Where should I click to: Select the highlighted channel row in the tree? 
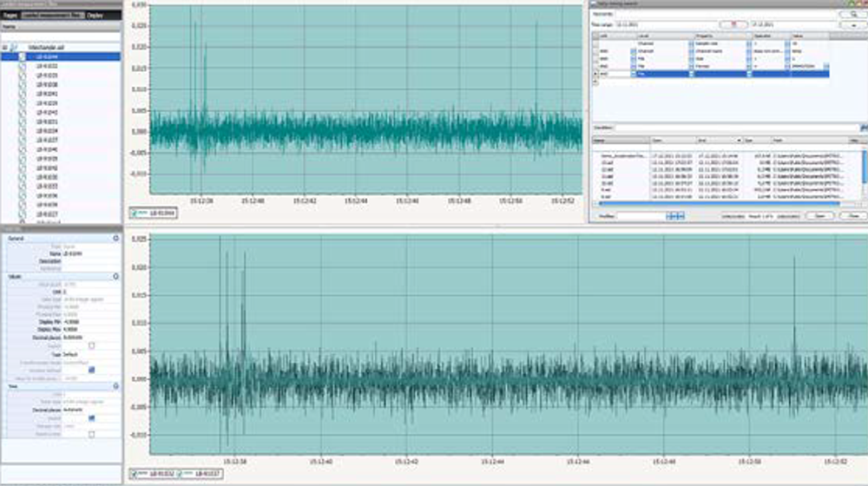point(61,56)
